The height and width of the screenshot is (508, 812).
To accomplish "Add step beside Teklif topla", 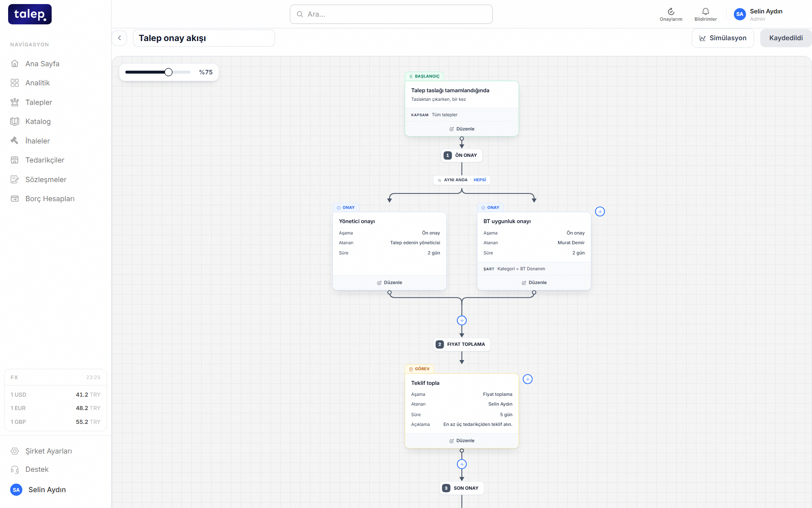I will tap(527, 379).
